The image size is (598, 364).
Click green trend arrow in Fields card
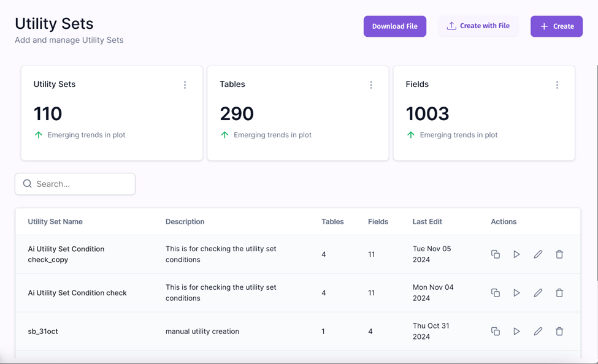411,135
